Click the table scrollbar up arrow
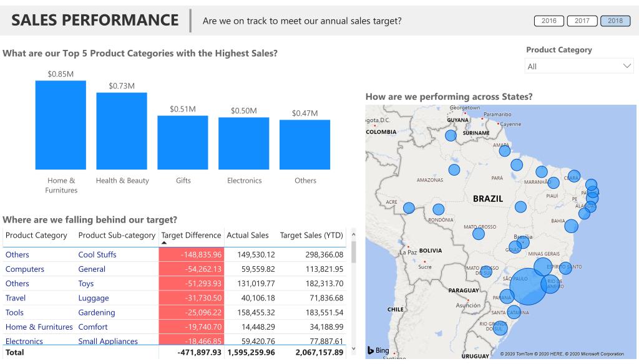This screenshot has width=639, height=364. pyautogui.click(x=353, y=235)
